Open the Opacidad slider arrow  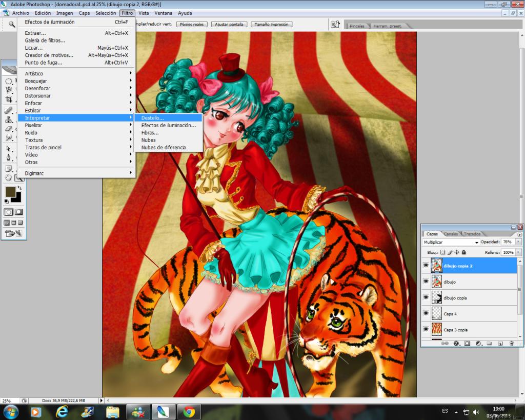519,242
